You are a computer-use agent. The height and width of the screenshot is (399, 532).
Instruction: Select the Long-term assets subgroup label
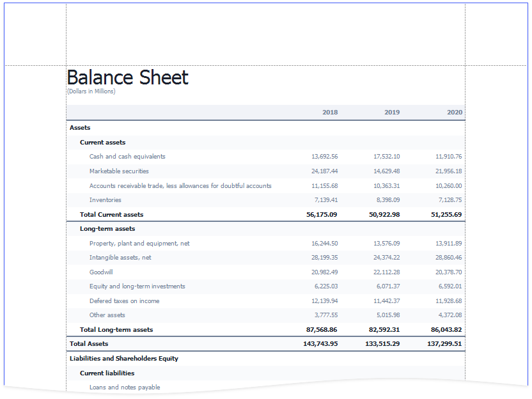pos(107,229)
